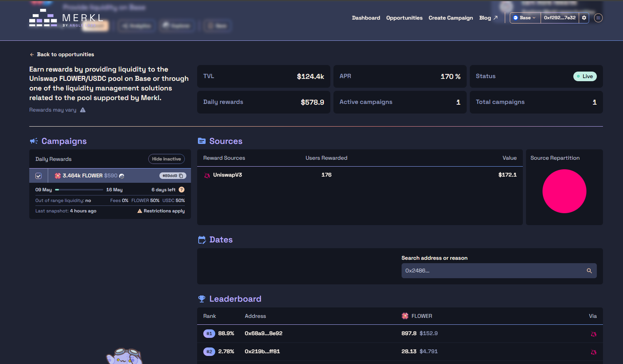
Task: Click the megaphone icon beside Campaigns
Action: 34,141
